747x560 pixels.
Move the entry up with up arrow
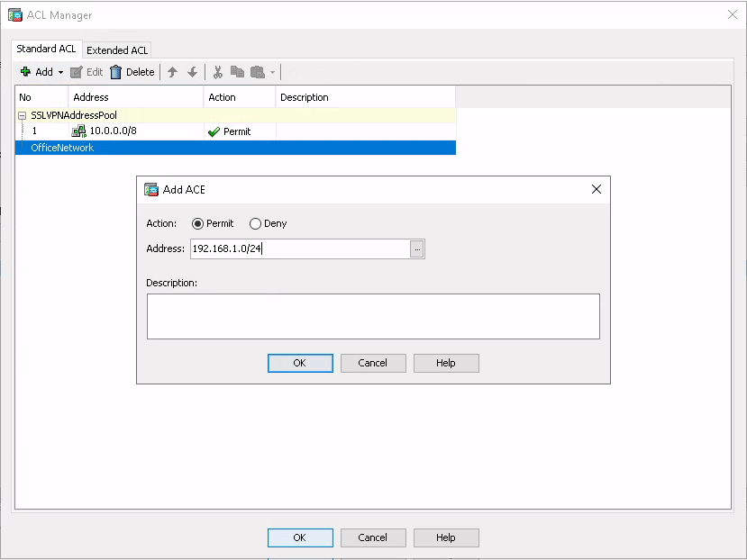(173, 72)
